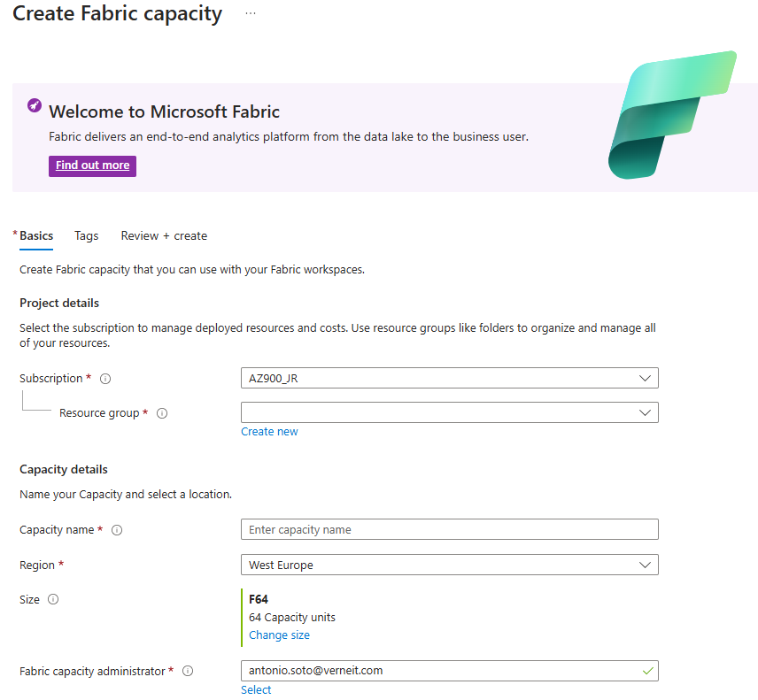Screen dimensions: 758x700
Task: Click Create new resource group link
Action: [269, 432]
